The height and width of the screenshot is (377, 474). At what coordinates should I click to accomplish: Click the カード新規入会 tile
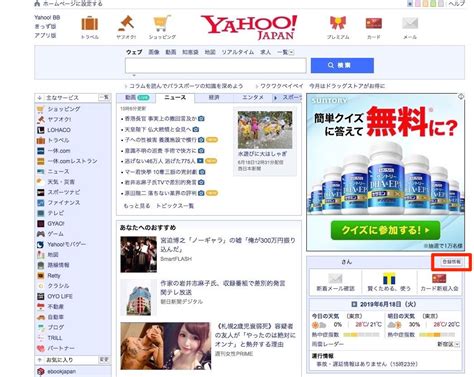pos(439,282)
